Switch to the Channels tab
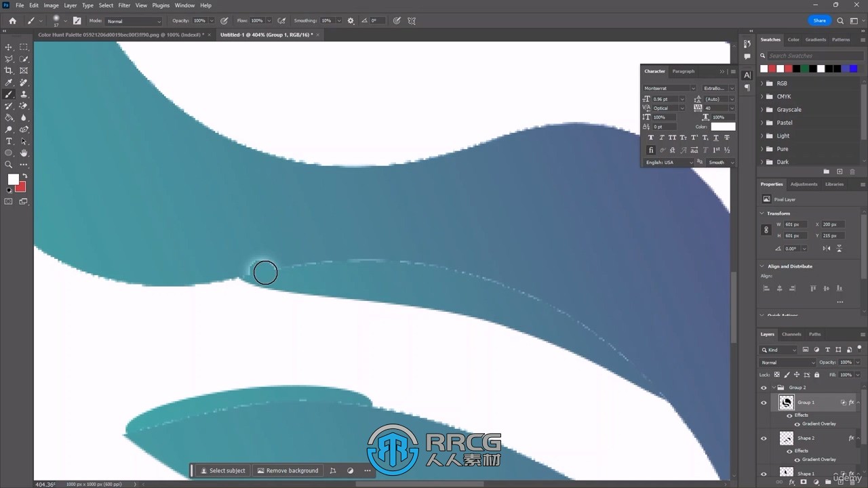The height and width of the screenshot is (488, 868). pyautogui.click(x=791, y=334)
